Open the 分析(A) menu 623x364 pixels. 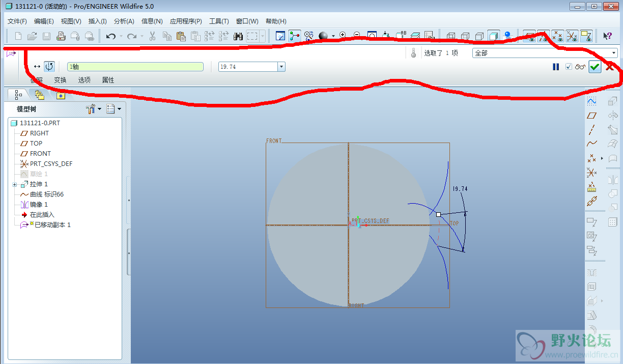(x=124, y=21)
